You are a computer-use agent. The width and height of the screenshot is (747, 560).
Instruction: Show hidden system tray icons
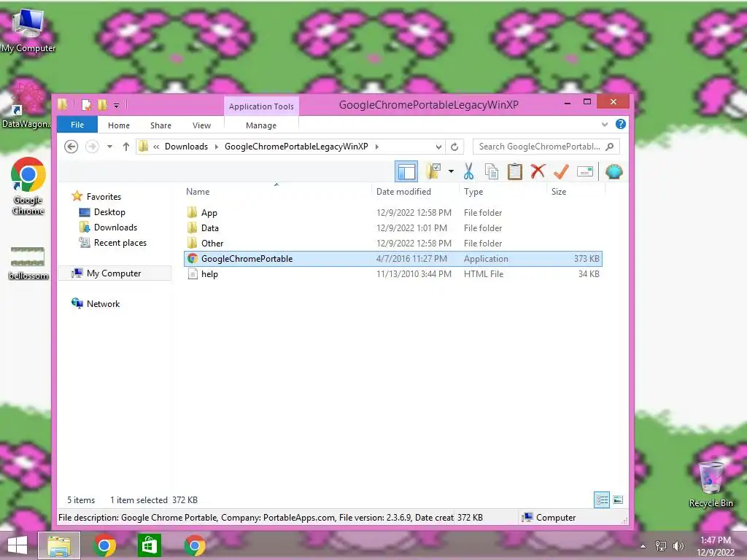[643, 546]
